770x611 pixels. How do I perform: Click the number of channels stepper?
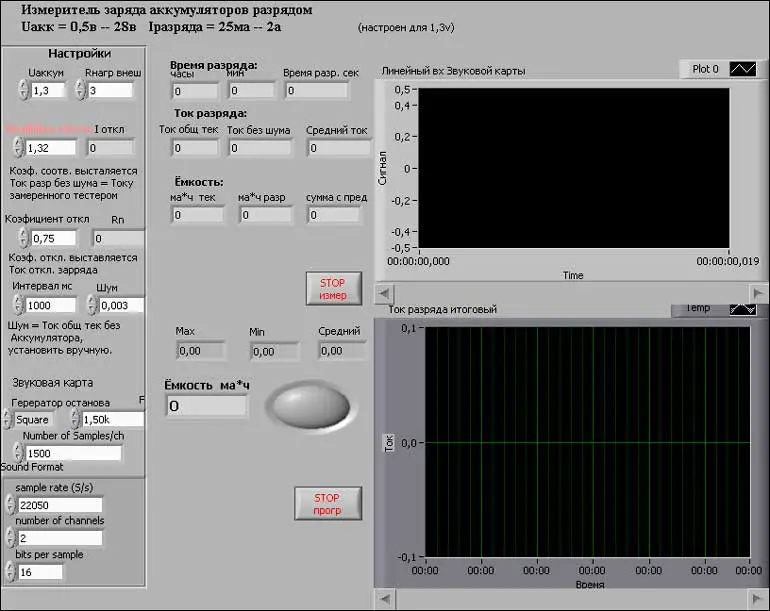click(10, 538)
